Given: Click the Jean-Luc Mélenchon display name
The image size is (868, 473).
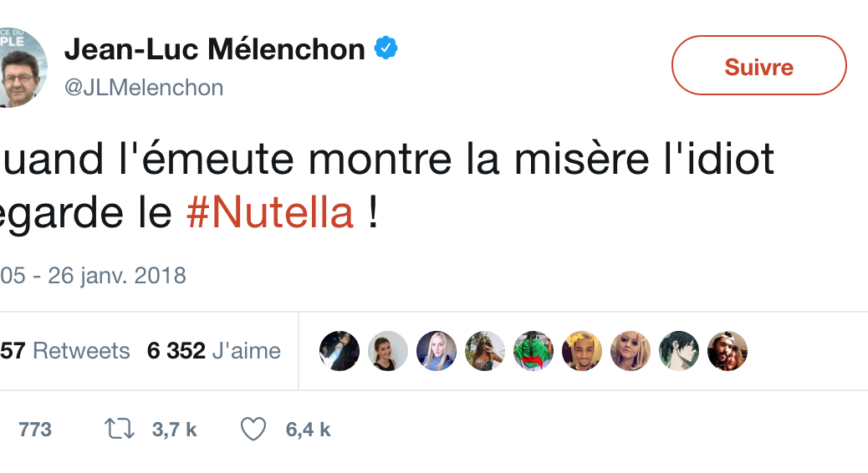Looking at the screenshot, I should 215,50.
